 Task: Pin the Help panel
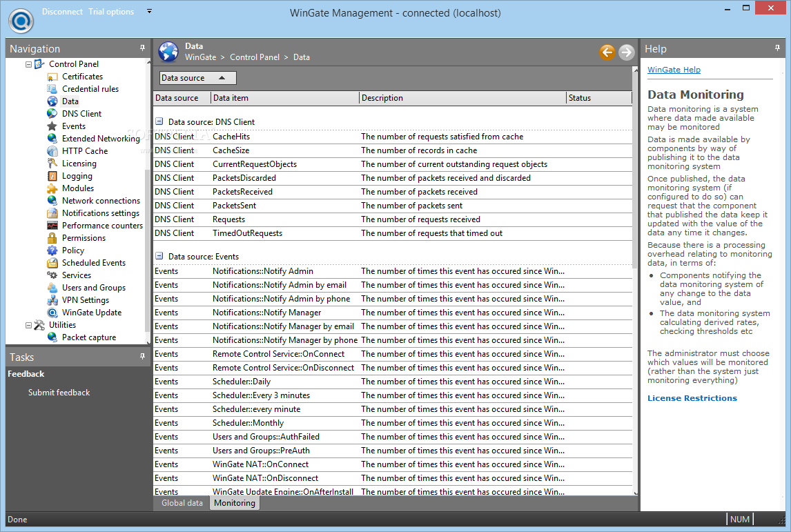click(x=777, y=48)
